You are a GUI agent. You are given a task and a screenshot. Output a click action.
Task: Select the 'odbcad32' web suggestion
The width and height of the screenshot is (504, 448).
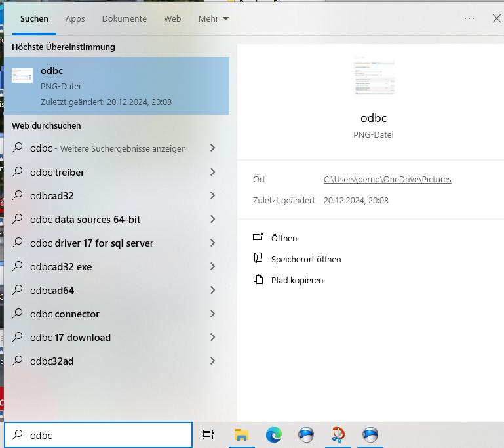coord(117,195)
